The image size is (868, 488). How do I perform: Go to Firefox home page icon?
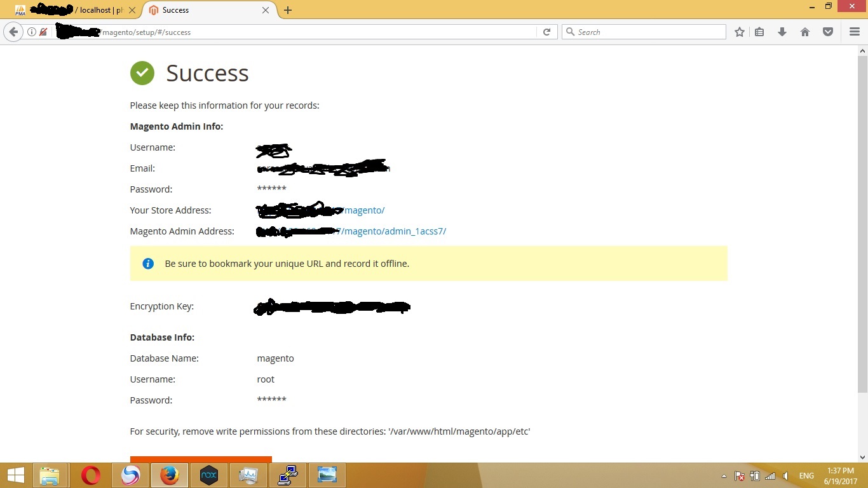805,32
